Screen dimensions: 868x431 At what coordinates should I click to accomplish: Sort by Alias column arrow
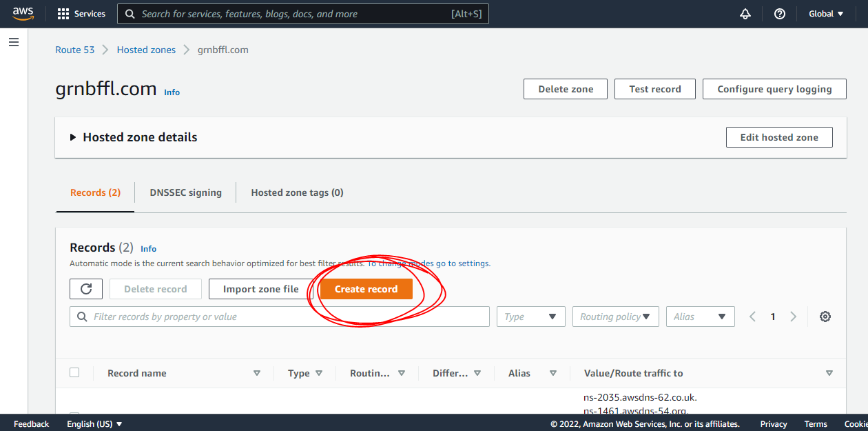[x=553, y=373]
